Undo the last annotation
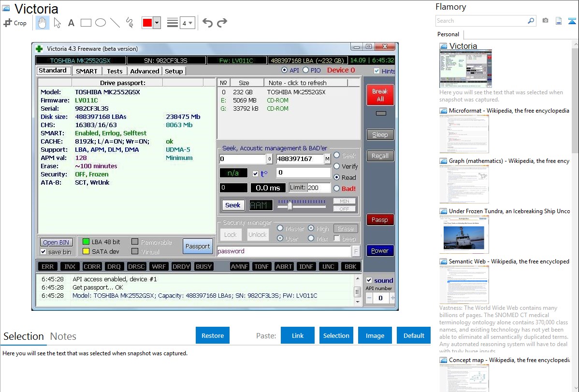This screenshot has width=579, height=392. click(x=207, y=23)
